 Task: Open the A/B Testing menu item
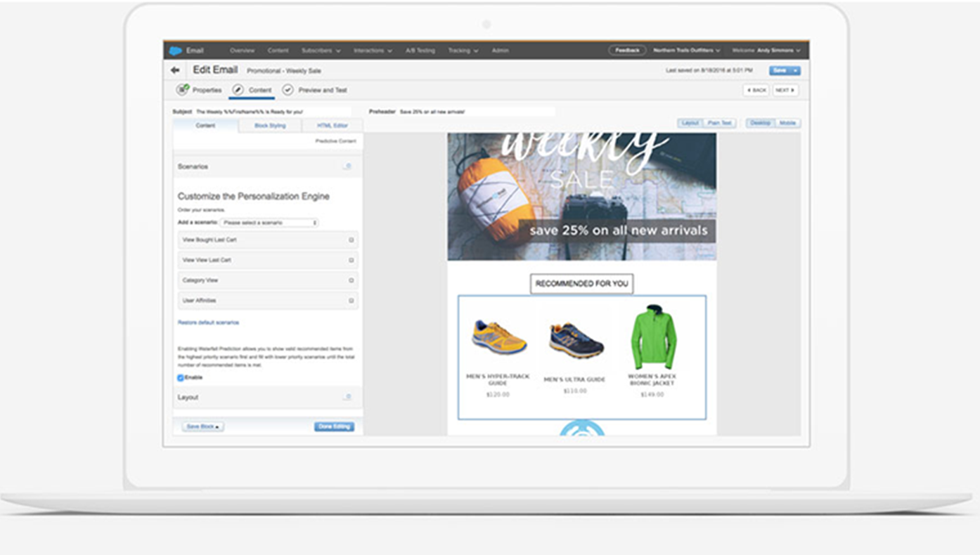tap(419, 49)
